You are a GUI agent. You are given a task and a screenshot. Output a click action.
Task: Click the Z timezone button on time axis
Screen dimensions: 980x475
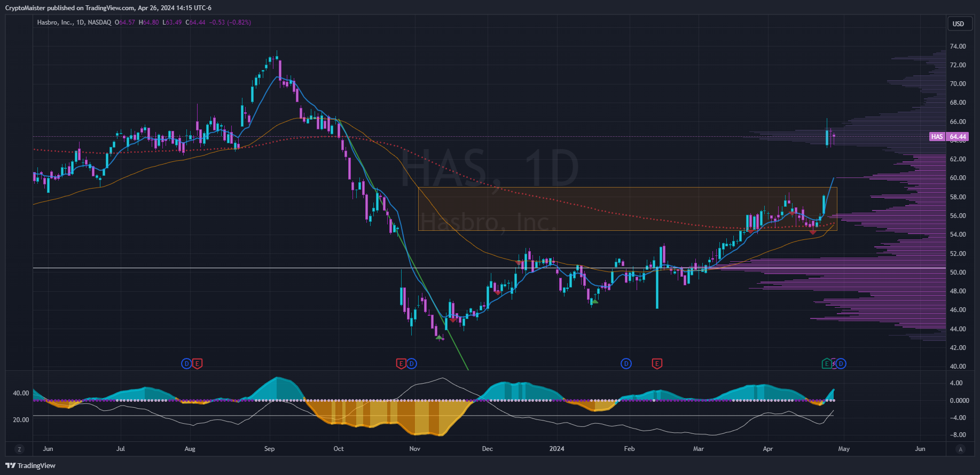[x=19, y=449]
